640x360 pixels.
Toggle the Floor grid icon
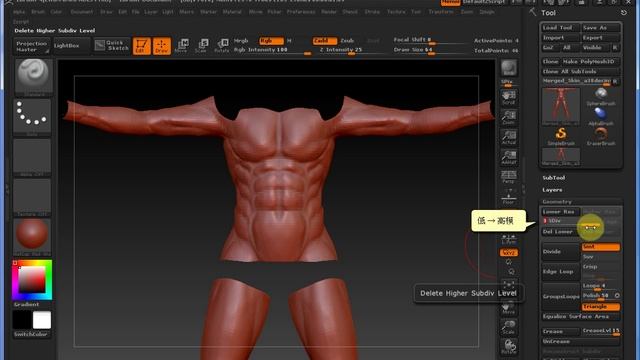[x=509, y=197]
